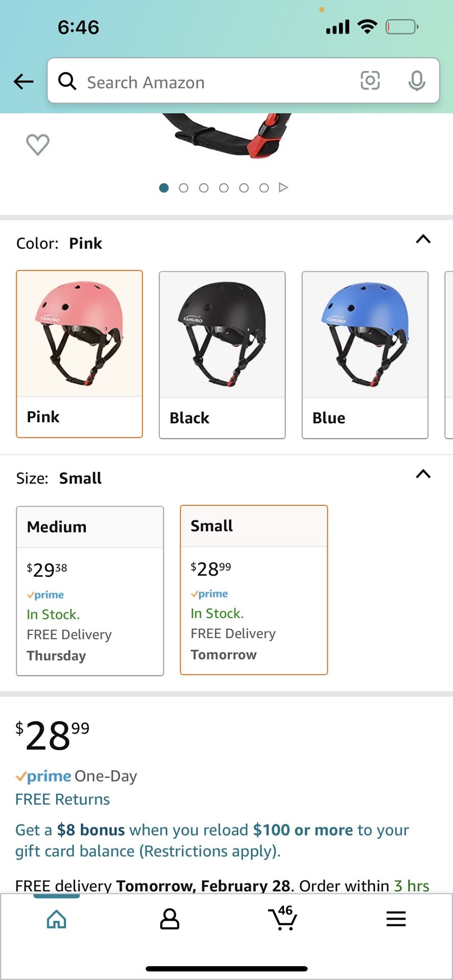This screenshot has height=980, width=453.
Task: Open the account profile icon
Action: click(x=170, y=919)
